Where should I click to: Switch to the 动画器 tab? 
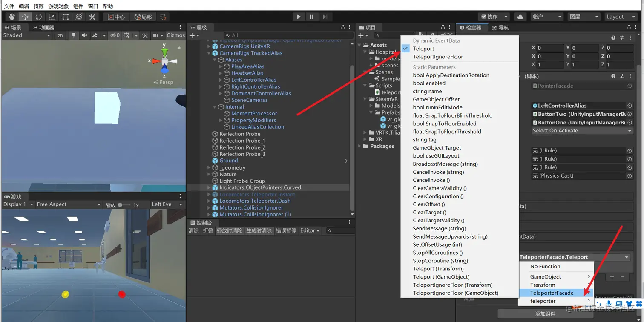(x=43, y=27)
